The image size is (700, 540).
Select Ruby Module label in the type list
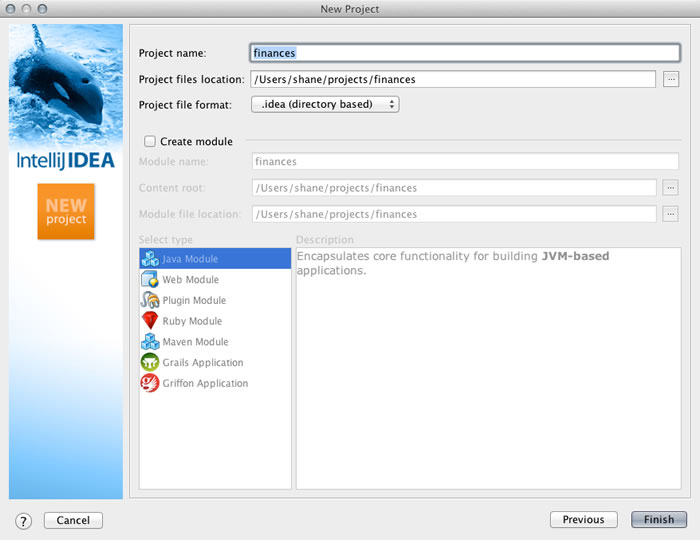(192, 321)
